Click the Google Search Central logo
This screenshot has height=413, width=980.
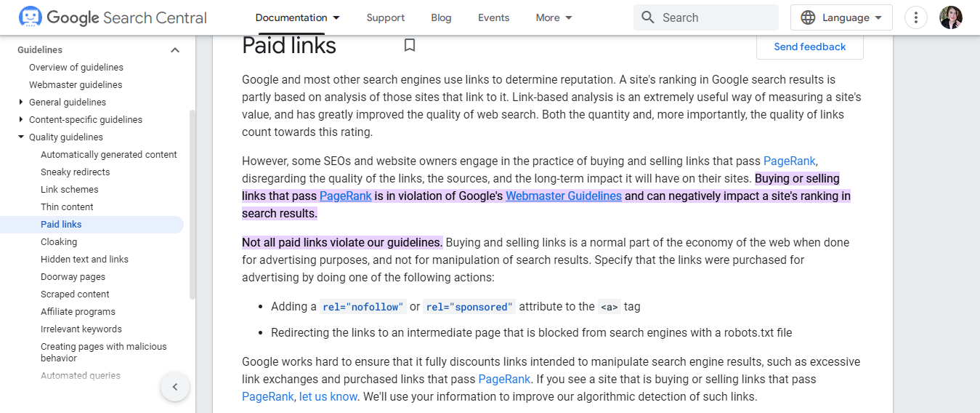[113, 17]
